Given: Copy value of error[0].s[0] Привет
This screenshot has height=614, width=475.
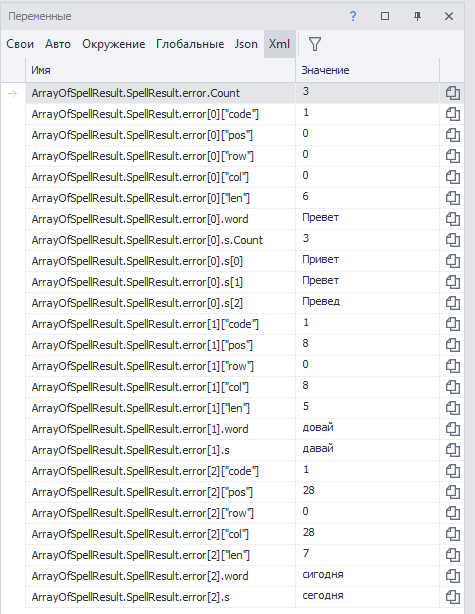Looking at the screenshot, I should tap(452, 261).
